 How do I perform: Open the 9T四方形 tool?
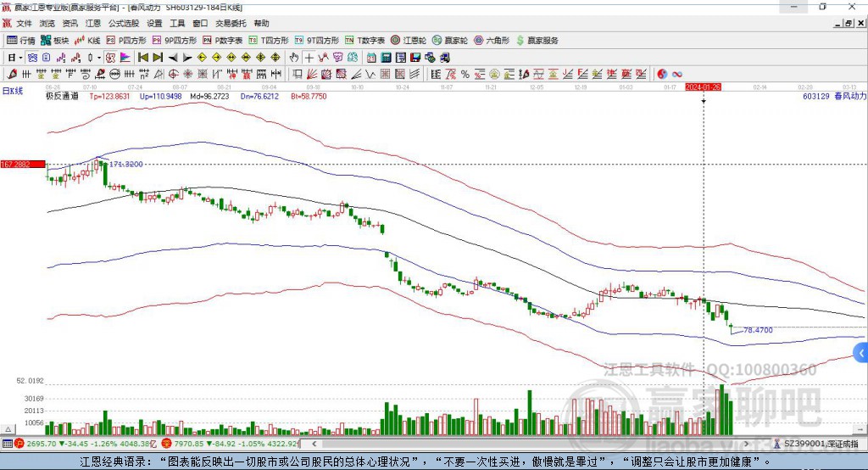pyautogui.click(x=317, y=41)
